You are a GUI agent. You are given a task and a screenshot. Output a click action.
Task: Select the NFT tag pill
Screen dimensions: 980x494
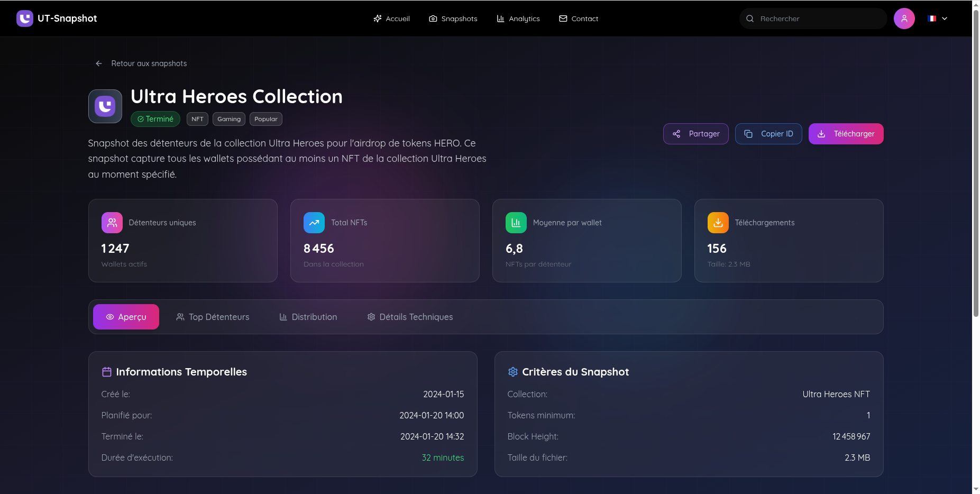197,119
